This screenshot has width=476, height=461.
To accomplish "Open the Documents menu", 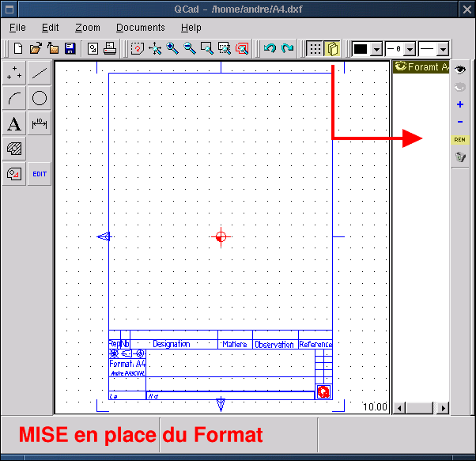I will (x=140, y=28).
